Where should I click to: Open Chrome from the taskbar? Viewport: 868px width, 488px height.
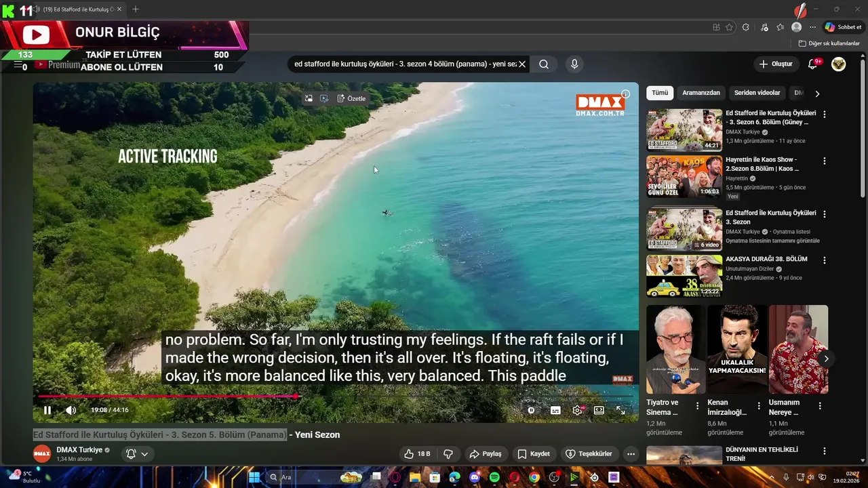(x=534, y=477)
